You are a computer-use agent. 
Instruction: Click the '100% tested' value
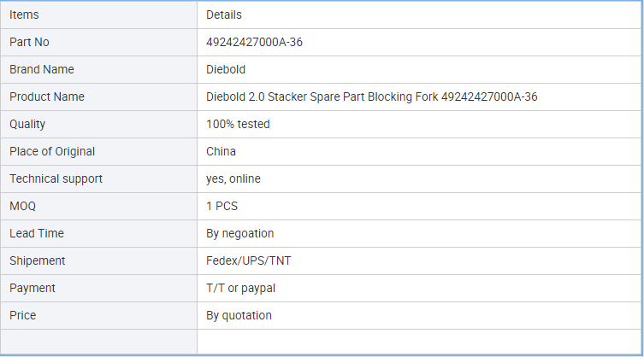pos(238,125)
